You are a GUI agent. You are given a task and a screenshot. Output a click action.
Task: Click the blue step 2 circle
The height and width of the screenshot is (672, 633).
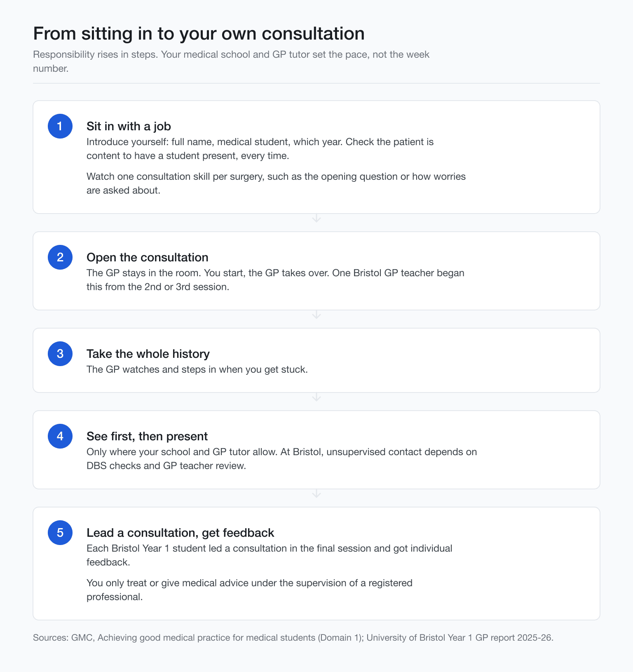click(x=60, y=257)
